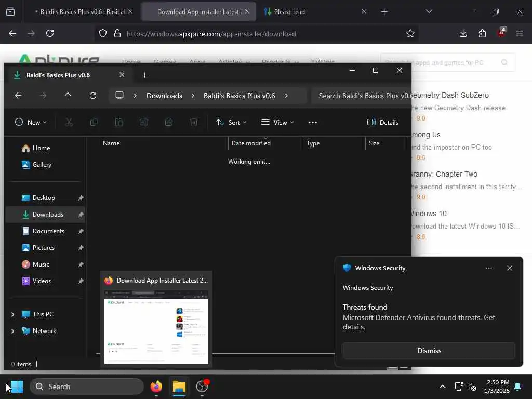Click the PC icon in Explorer address bar

(119, 96)
